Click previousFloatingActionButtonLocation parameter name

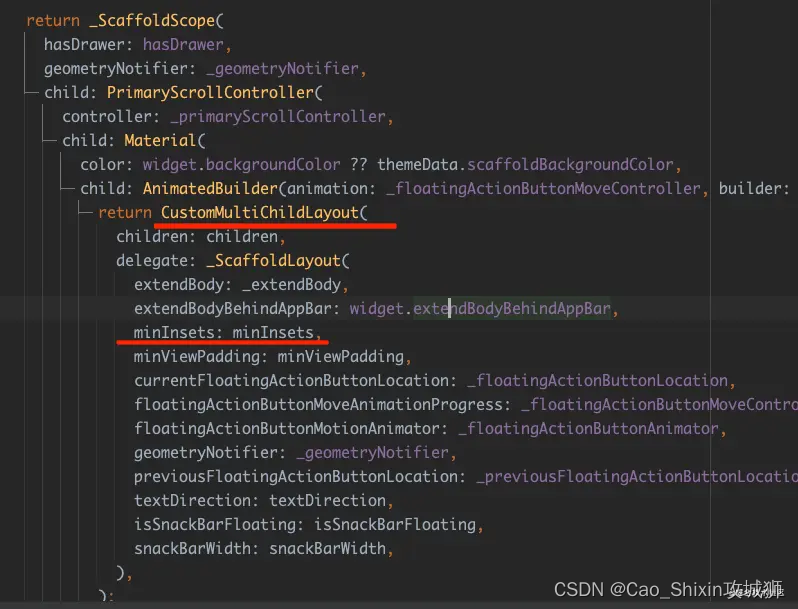click(x=300, y=477)
